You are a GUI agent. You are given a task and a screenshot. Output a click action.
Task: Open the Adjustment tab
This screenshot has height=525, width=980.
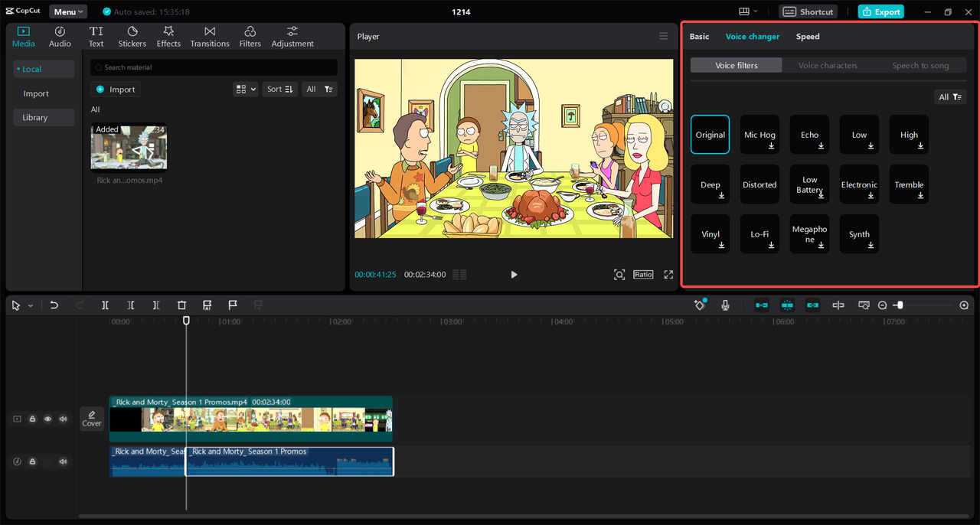pos(292,37)
